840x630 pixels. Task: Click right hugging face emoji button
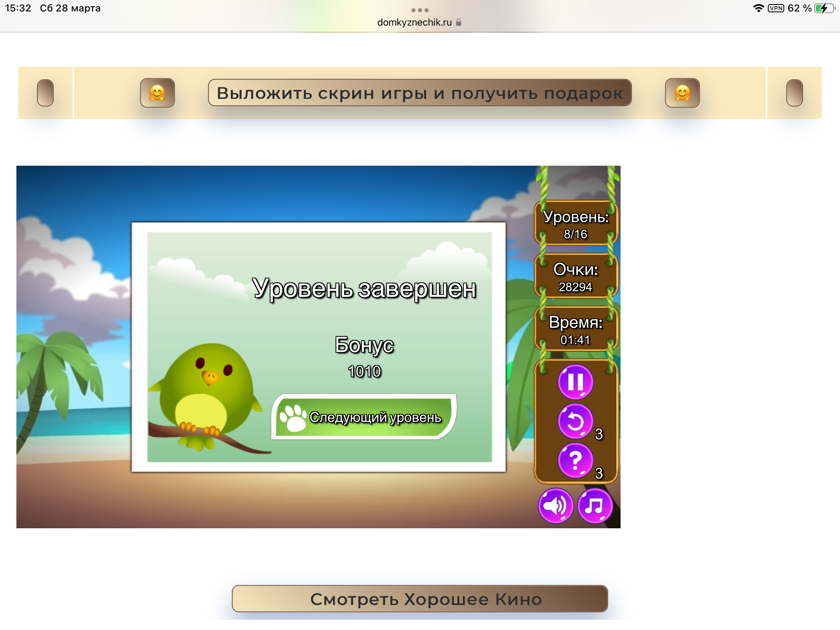(x=682, y=93)
